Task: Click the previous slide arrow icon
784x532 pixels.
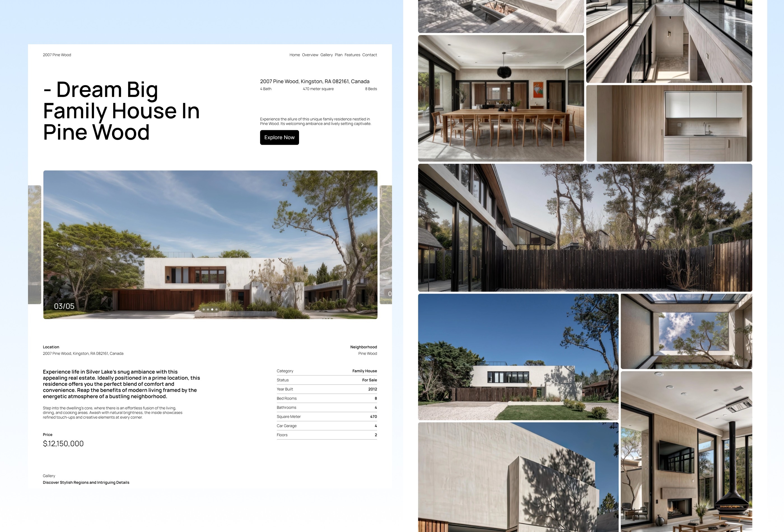Action: coord(58,245)
